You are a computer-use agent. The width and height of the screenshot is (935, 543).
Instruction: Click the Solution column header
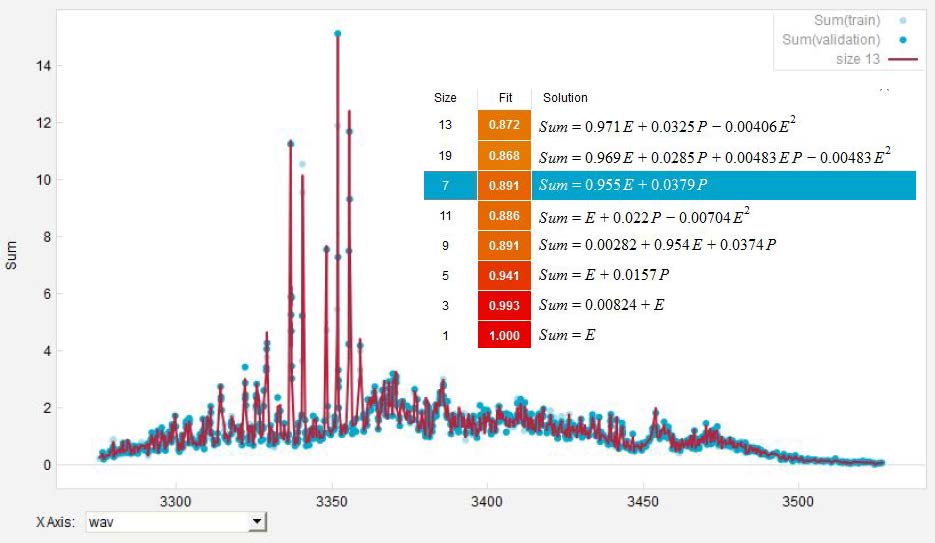coord(565,98)
